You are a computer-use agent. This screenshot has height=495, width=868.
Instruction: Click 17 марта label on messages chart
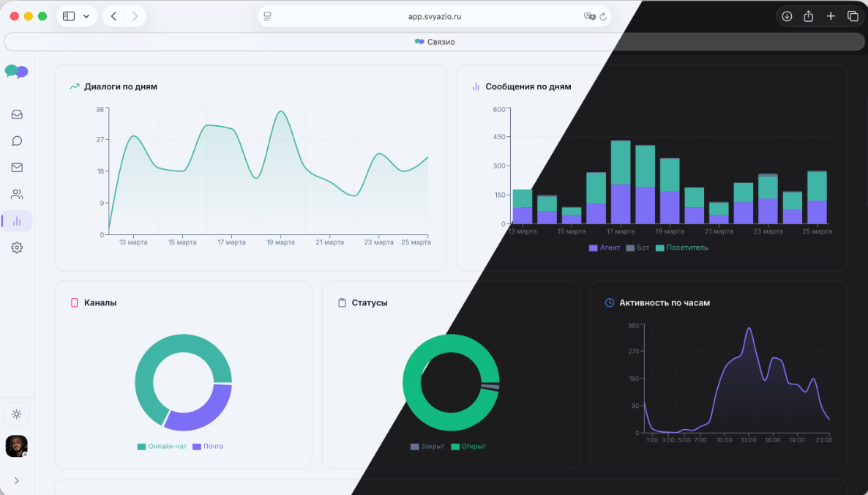[621, 231]
